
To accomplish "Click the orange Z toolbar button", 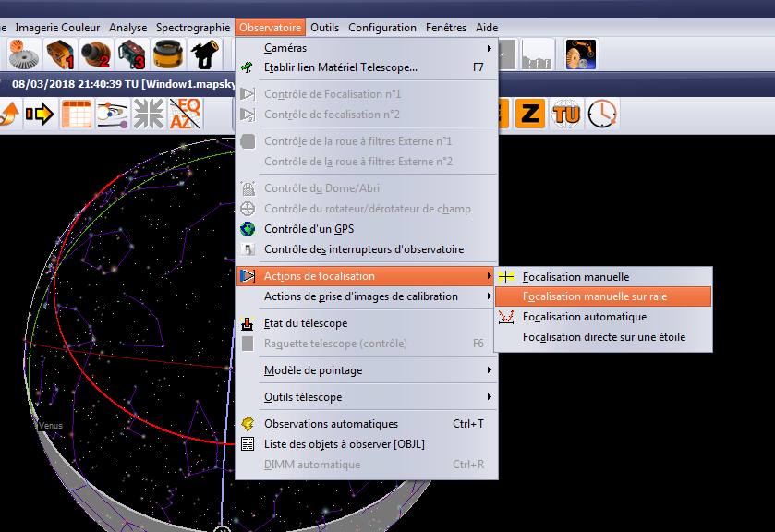I will pos(530,114).
